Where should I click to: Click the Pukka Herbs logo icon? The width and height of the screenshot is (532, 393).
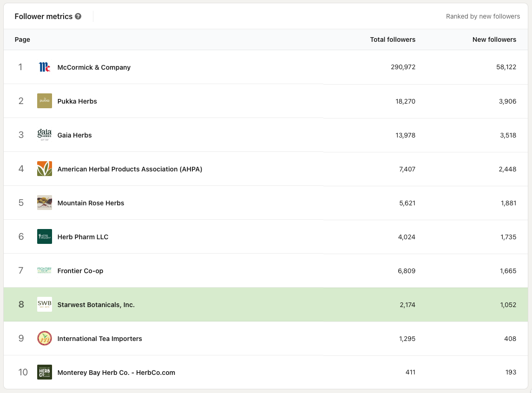(45, 101)
